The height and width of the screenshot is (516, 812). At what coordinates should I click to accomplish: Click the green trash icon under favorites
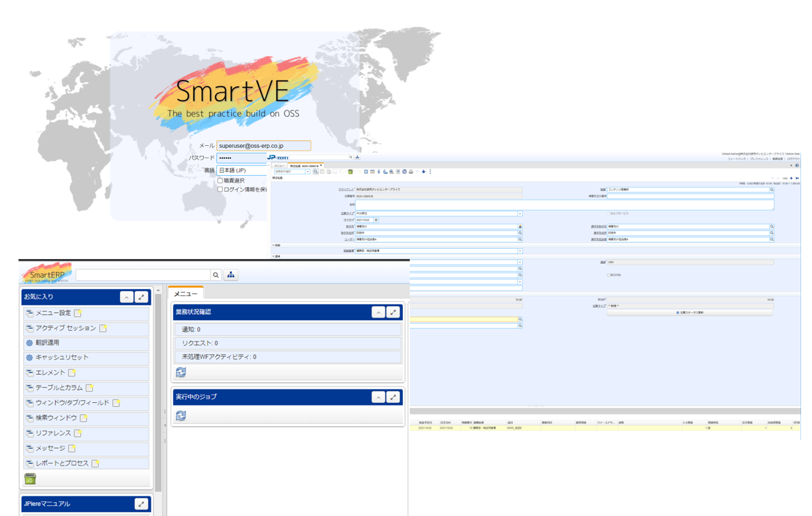pos(31,479)
